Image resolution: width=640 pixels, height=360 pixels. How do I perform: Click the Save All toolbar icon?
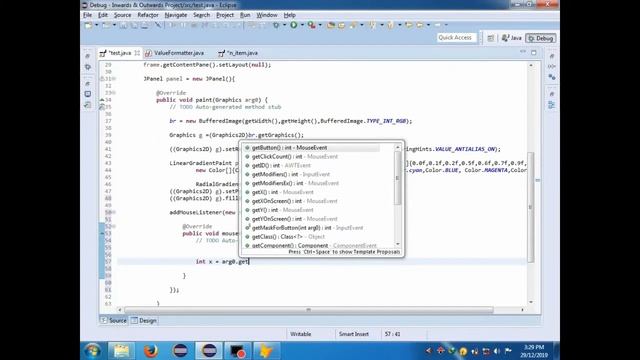(134, 25)
